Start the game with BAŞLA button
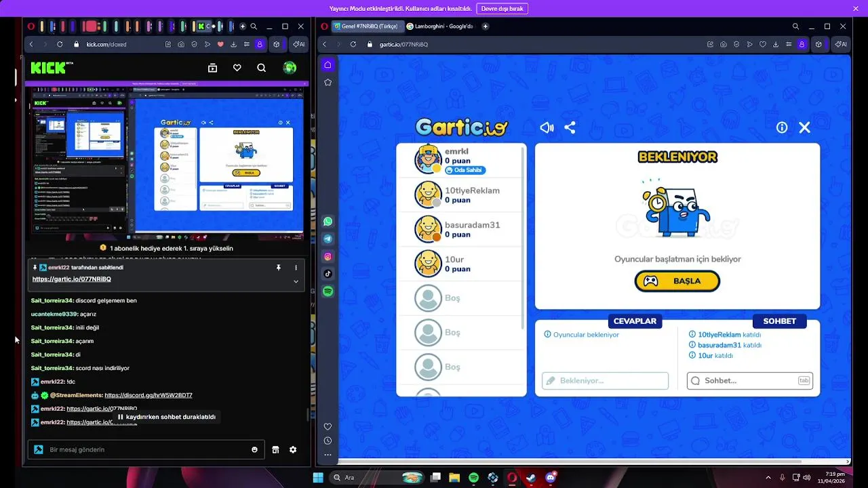This screenshot has width=868, height=488. coord(677,281)
